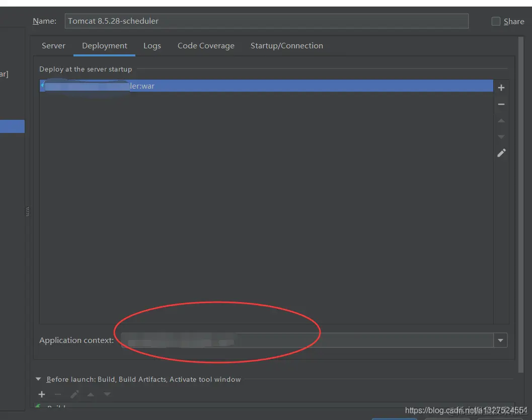Remove the Before launch task
532x420 pixels.
tap(58, 394)
